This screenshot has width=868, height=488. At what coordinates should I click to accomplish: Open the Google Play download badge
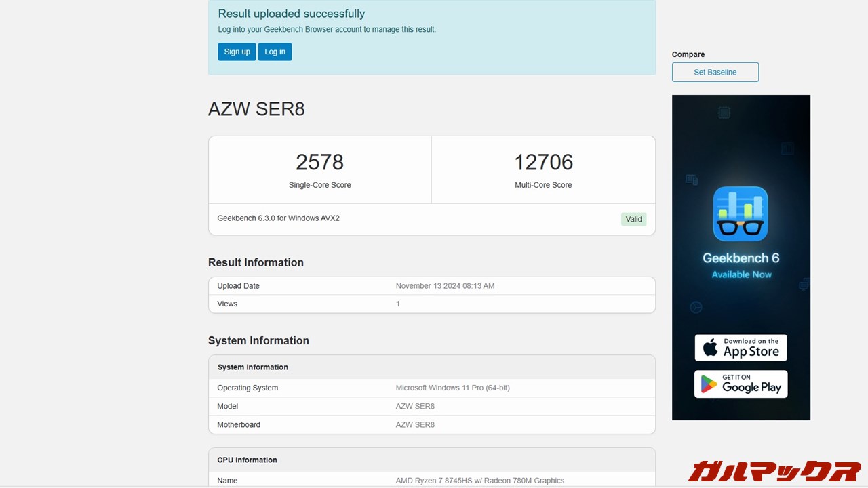click(x=741, y=384)
